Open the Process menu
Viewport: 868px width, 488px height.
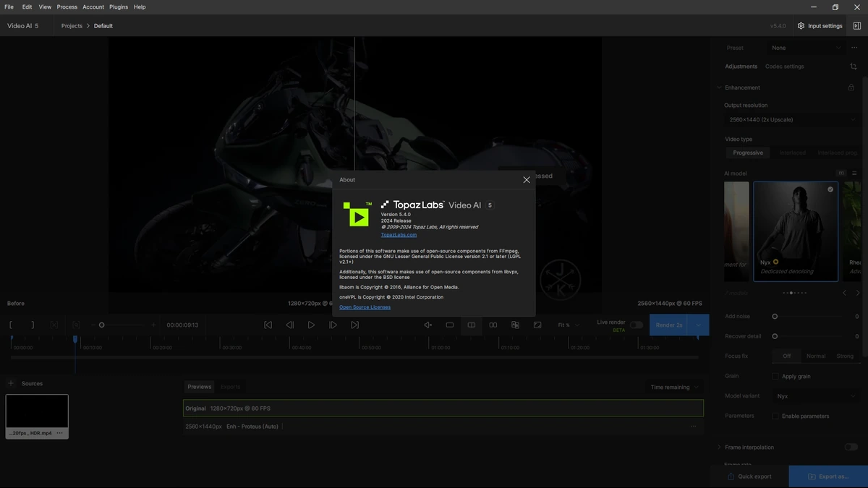pos(67,7)
